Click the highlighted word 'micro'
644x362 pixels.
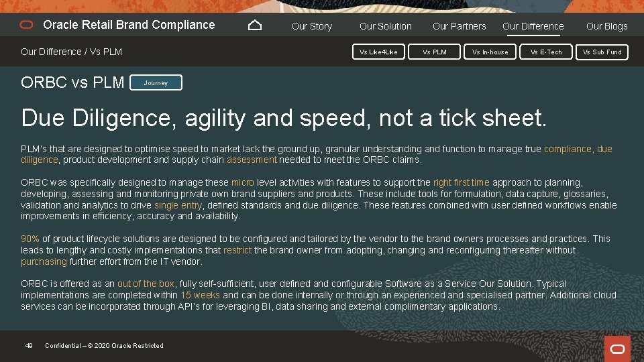coord(242,182)
